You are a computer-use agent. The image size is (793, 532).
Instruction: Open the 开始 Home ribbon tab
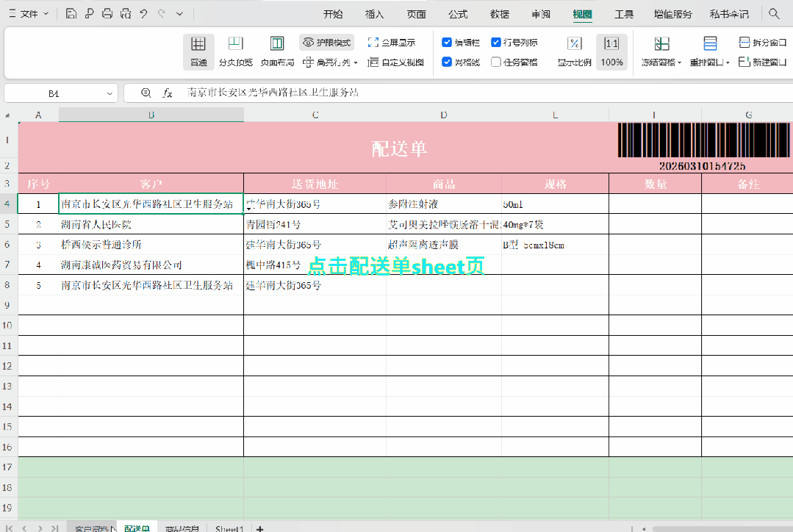click(x=333, y=14)
